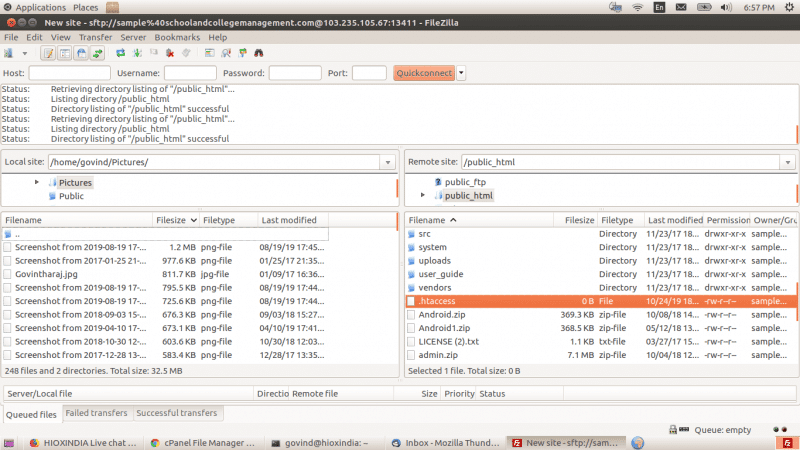Viewport: 800px width, 450px height.
Task: Click the user_guide folder icon
Action: 411,274
